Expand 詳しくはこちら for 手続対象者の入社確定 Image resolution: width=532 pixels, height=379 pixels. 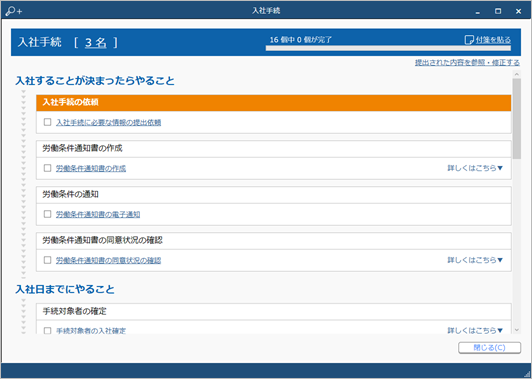tap(475, 330)
